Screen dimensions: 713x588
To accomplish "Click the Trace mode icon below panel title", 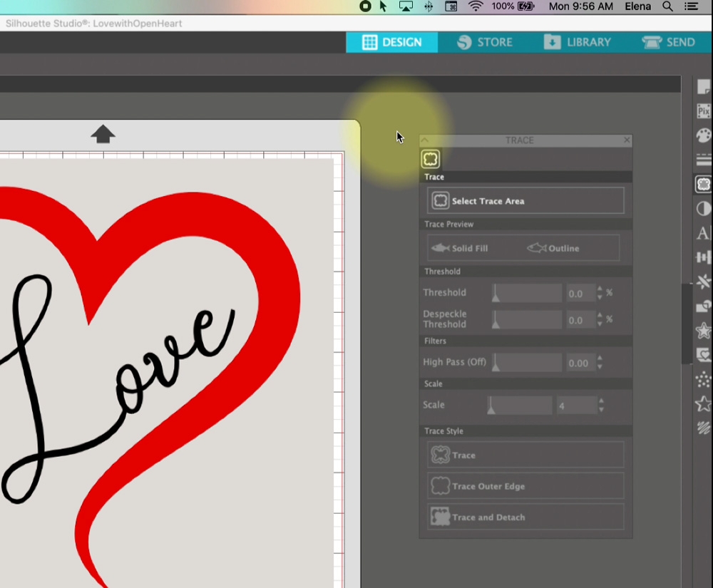I will [430, 159].
